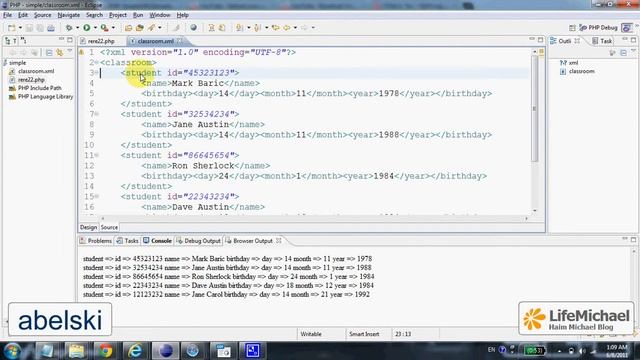Screen dimensions: 640x360
Task: Click the Open folder toolbar icon
Action: [140, 28]
